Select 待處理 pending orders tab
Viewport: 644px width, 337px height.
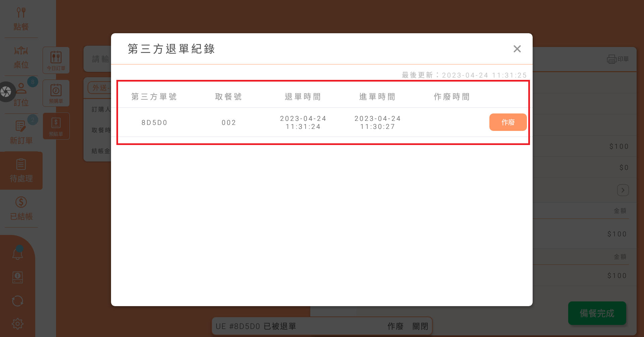[x=21, y=171]
